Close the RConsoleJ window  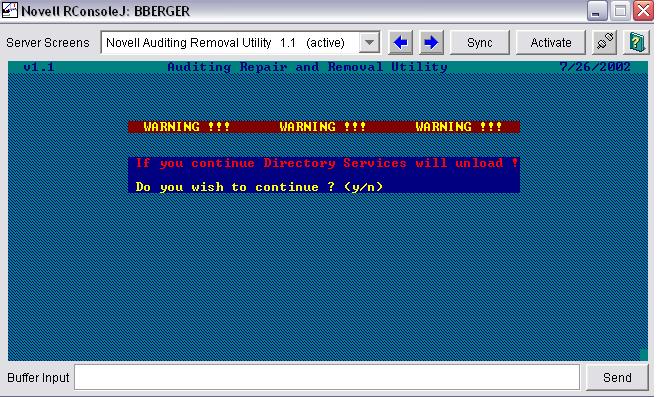(x=644, y=11)
